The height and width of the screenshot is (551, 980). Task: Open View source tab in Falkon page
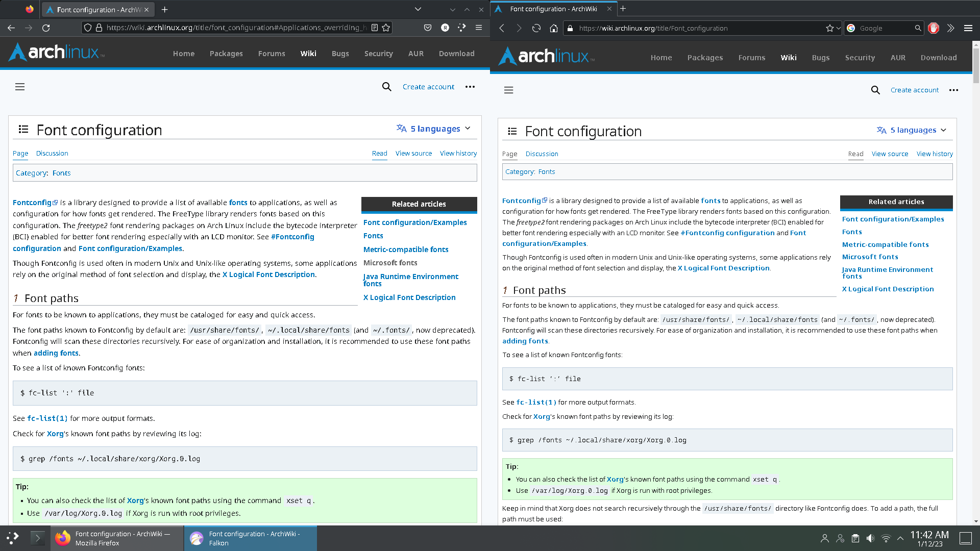click(890, 154)
